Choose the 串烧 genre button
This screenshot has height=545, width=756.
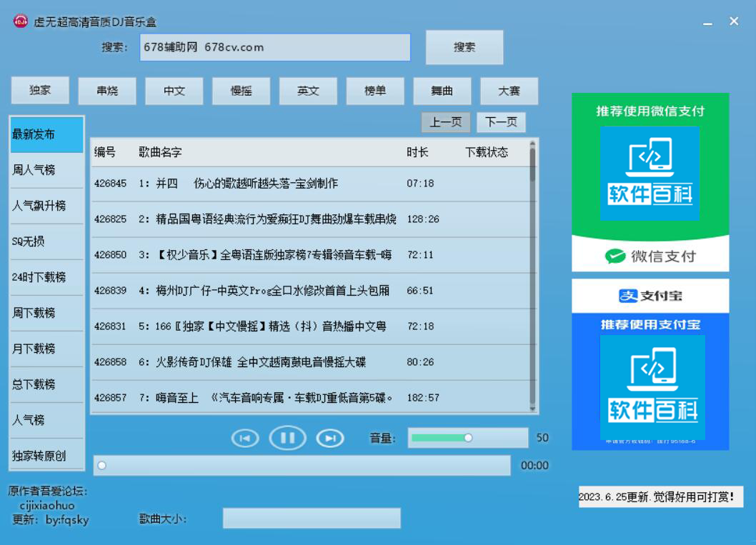pos(107,91)
